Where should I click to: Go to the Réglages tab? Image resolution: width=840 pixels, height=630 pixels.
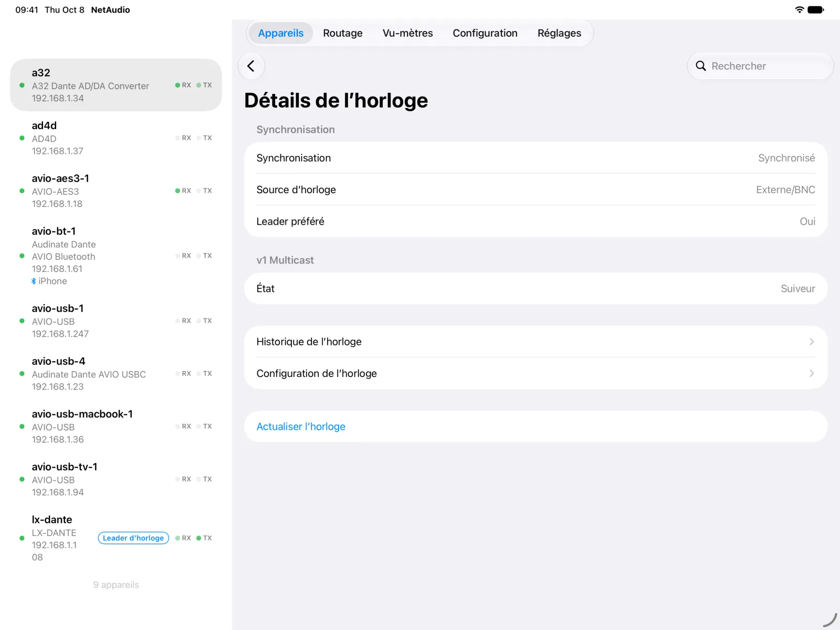559,33
